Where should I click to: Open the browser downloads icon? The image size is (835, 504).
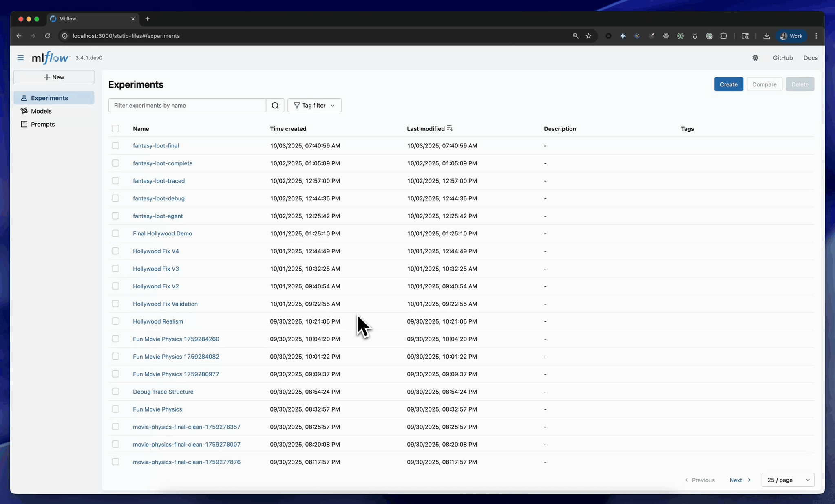(x=767, y=36)
